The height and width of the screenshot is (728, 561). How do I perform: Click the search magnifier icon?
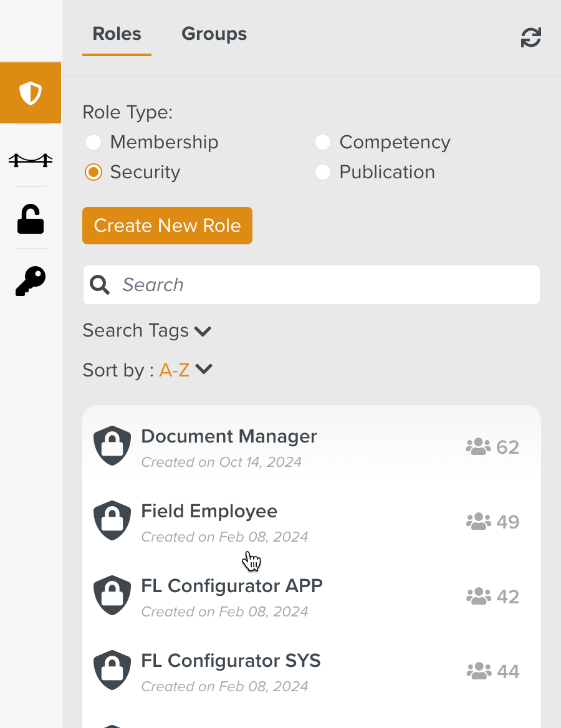(100, 285)
